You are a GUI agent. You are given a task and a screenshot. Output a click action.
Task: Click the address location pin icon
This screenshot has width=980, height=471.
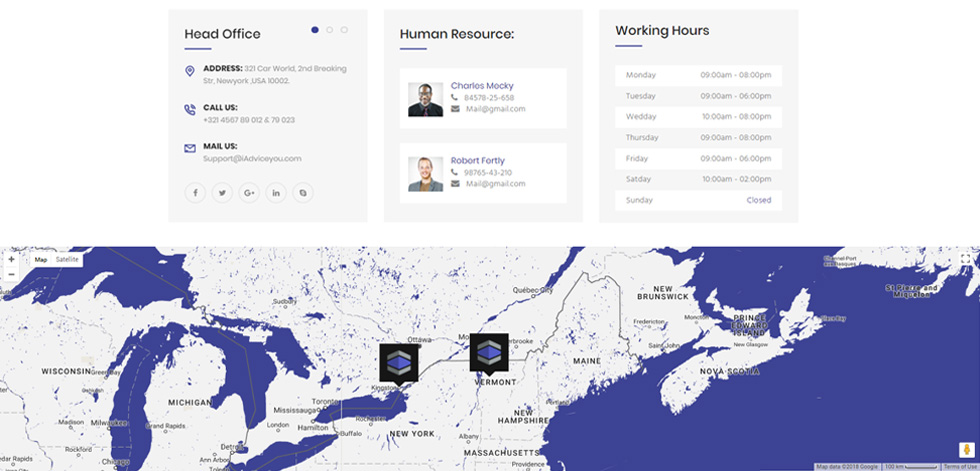tap(190, 71)
